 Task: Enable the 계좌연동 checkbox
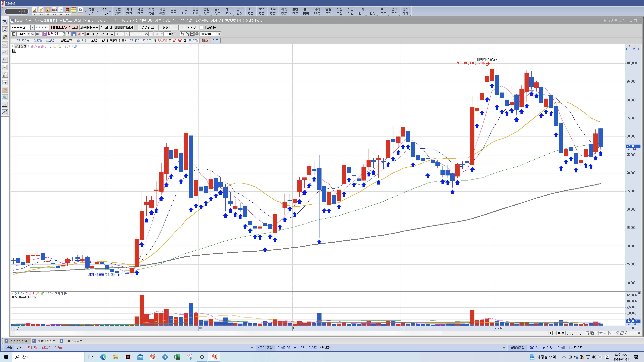[202, 28]
